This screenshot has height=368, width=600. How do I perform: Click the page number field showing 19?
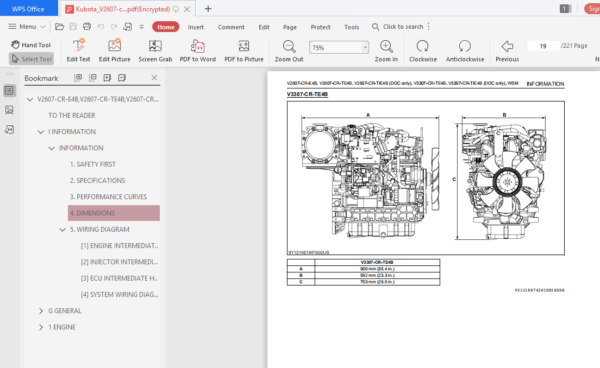543,46
